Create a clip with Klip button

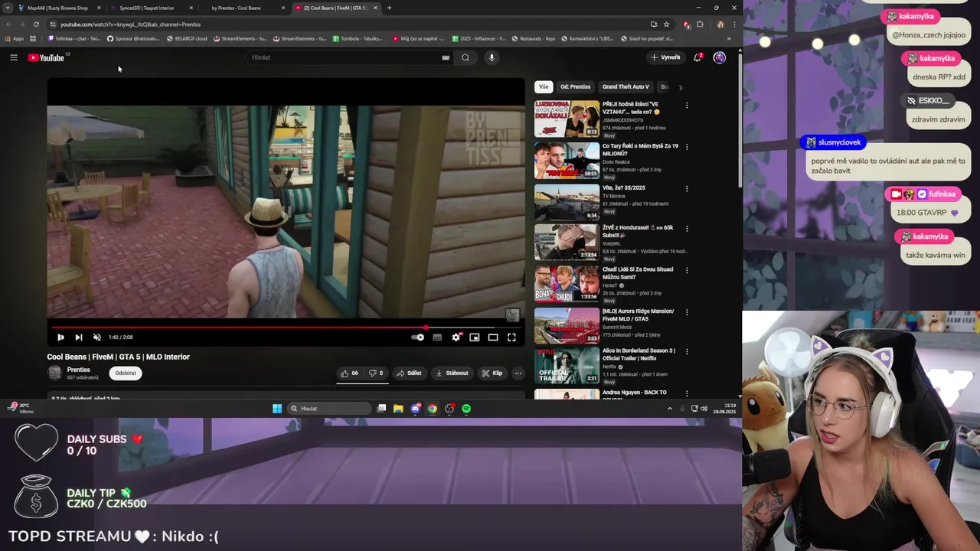[x=492, y=373]
